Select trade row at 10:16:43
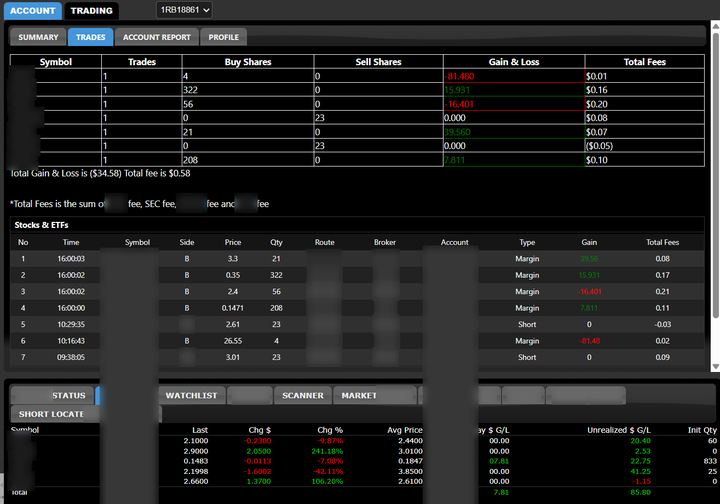Image resolution: width=720 pixels, height=504 pixels. (x=357, y=341)
